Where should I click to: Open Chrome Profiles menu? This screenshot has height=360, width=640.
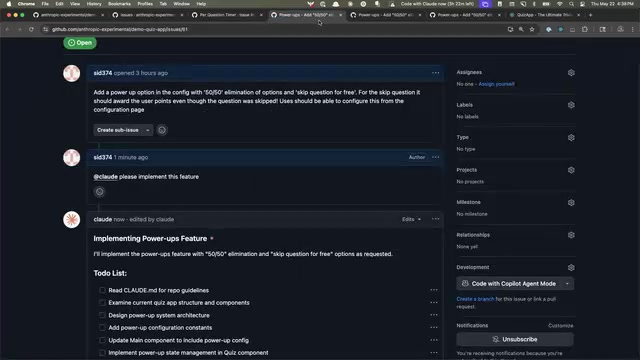[x=145, y=4]
